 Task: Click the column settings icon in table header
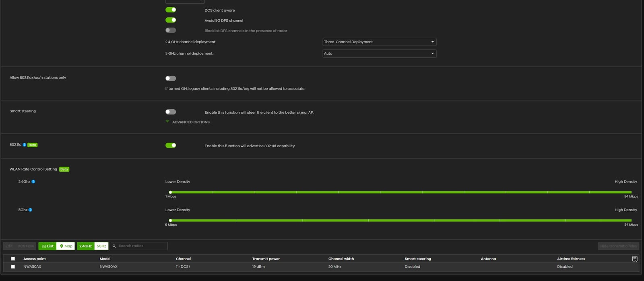click(635, 259)
